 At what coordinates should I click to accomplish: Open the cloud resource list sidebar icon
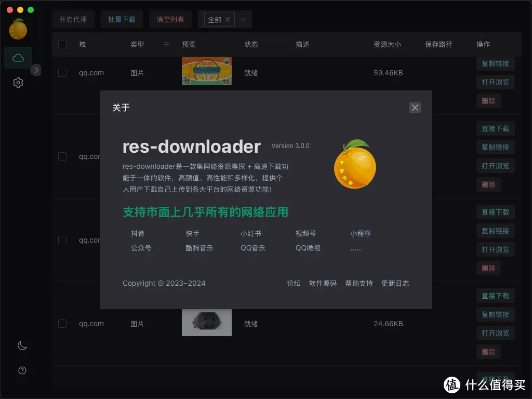tap(18, 58)
